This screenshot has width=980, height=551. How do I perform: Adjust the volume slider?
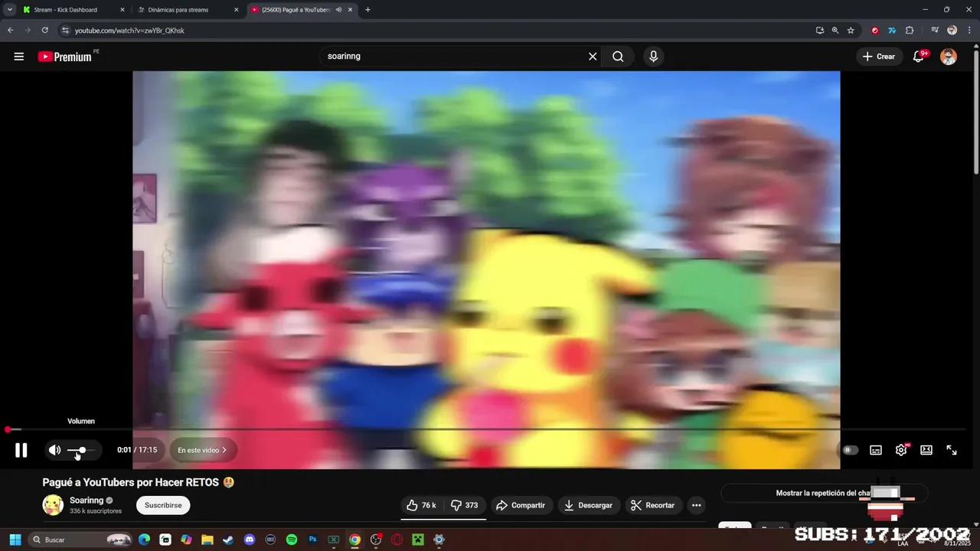(x=83, y=450)
